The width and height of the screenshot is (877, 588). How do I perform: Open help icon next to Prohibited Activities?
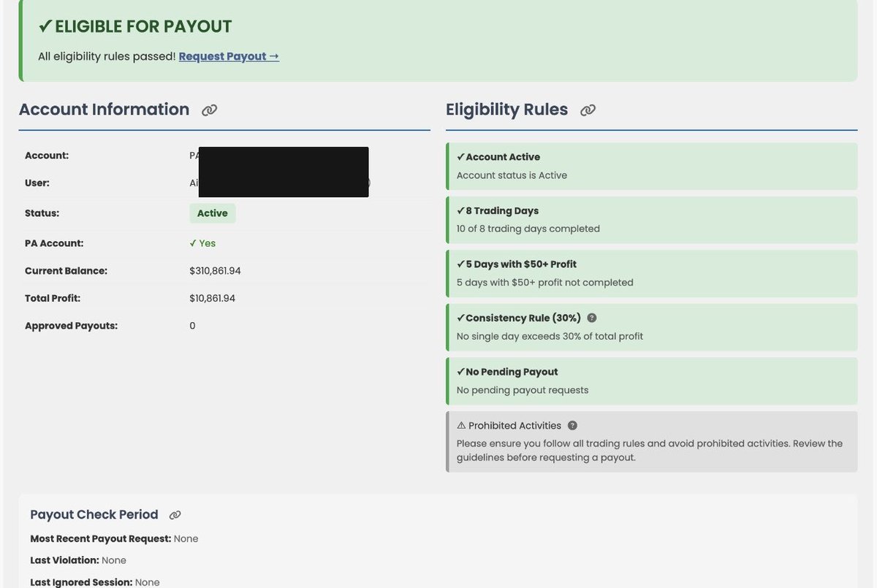tap(572, 425)
